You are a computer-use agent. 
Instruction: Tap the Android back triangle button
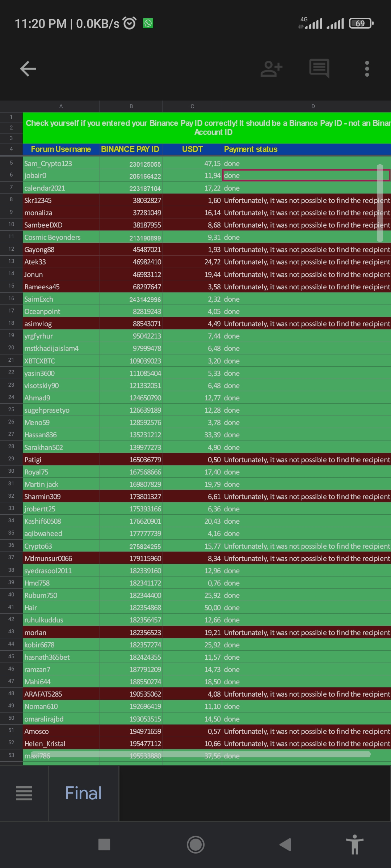(x=286, y=844)
